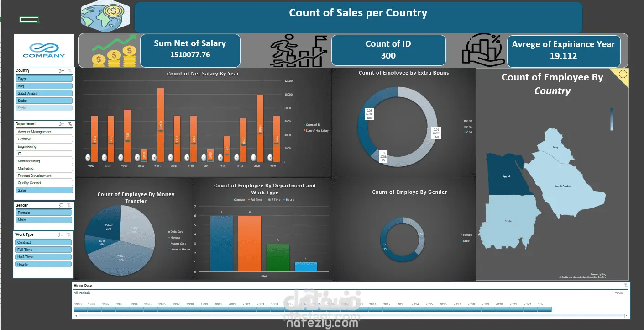This screenshot has height=330, width=644.
Task: Clear the filter on the Department slicer
Action: tap(70, 124)
